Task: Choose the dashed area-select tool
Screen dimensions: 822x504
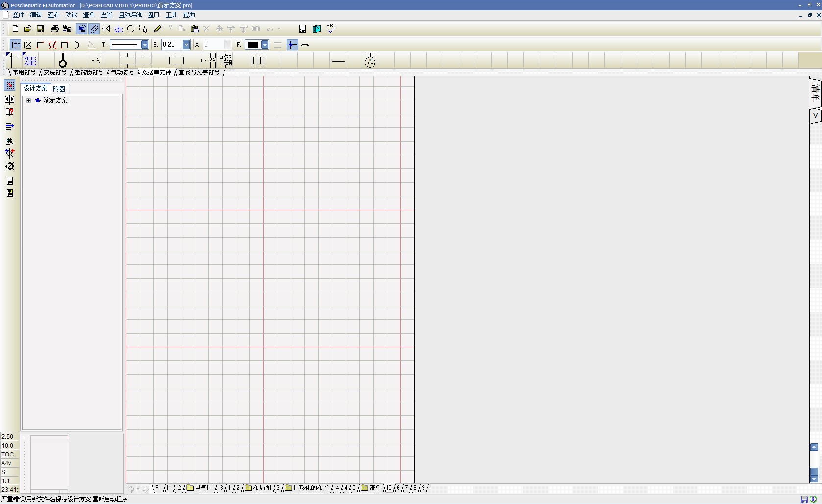Action: pyautogui.click(x=143, y=29)
